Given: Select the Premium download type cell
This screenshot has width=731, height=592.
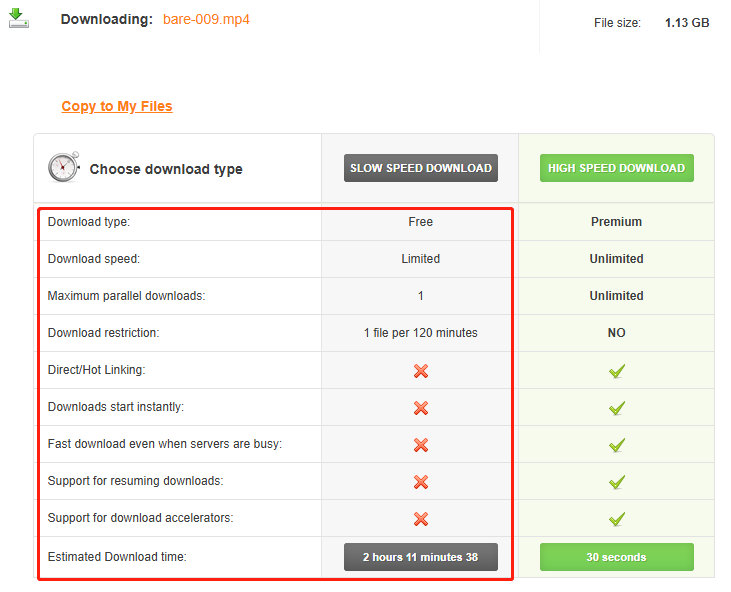Looking at the screenshot, I should click(616, 222).
